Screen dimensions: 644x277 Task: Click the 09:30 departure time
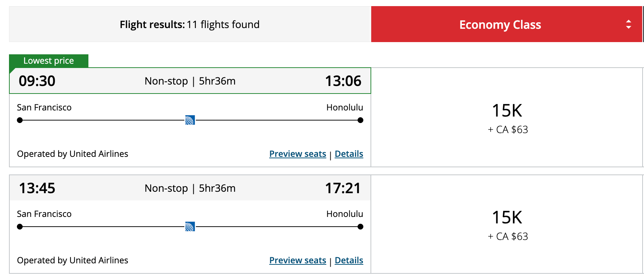point(37,81)
